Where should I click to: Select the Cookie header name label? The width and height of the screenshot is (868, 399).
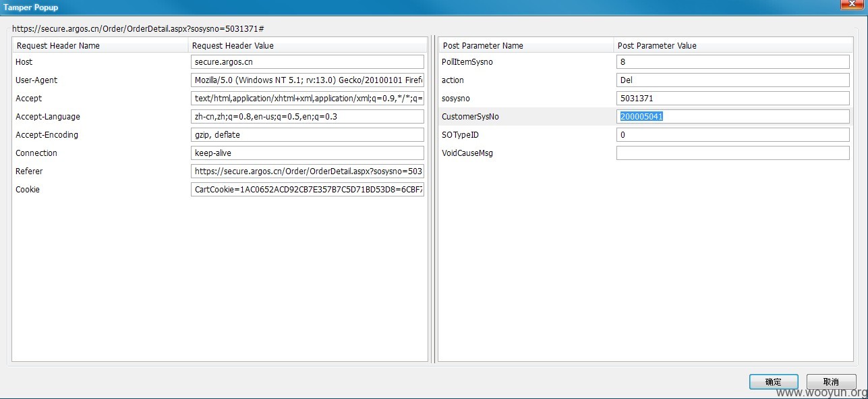28,190
